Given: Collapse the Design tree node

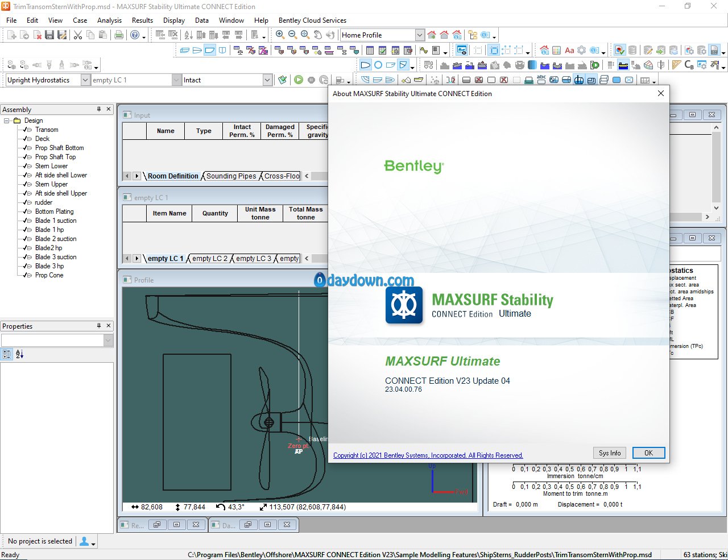Looking at the screenshot, I should [x=7, y=121].
